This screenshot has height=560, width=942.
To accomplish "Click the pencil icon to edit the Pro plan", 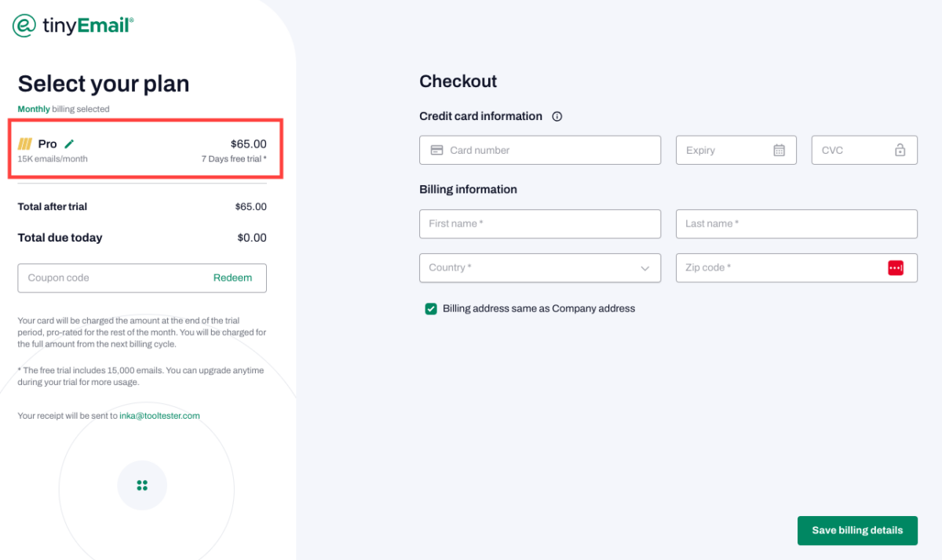I will coord(70,144).
